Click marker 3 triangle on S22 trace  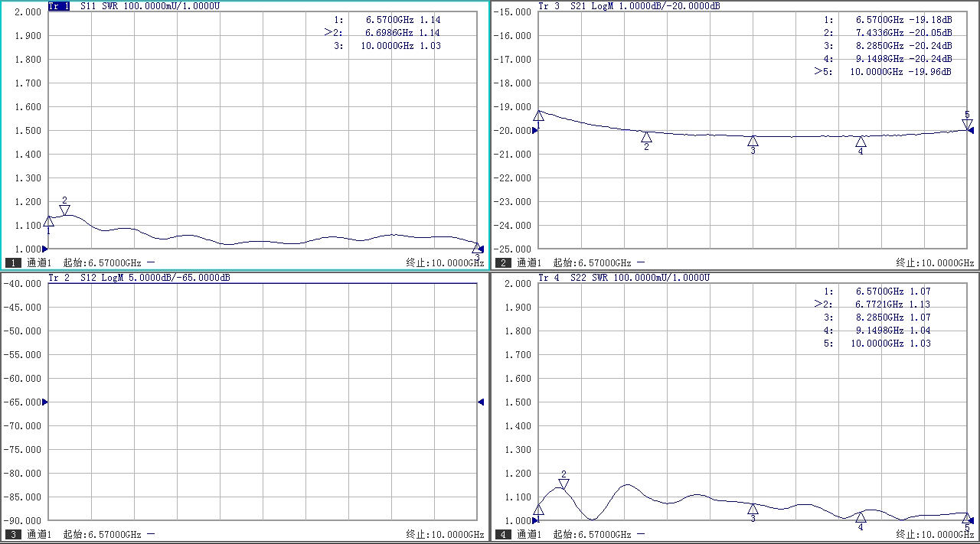[753, 508]
